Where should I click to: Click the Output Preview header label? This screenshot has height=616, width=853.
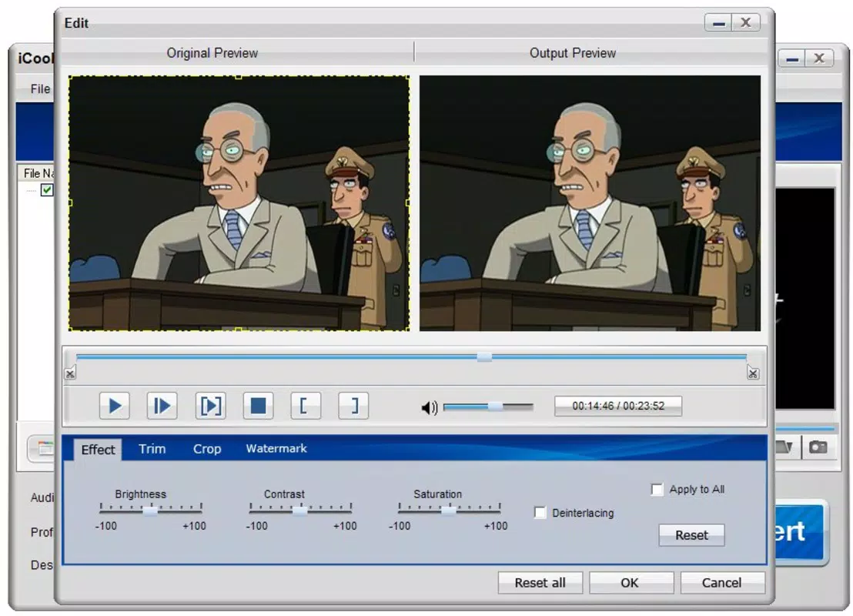pos(573,53)
